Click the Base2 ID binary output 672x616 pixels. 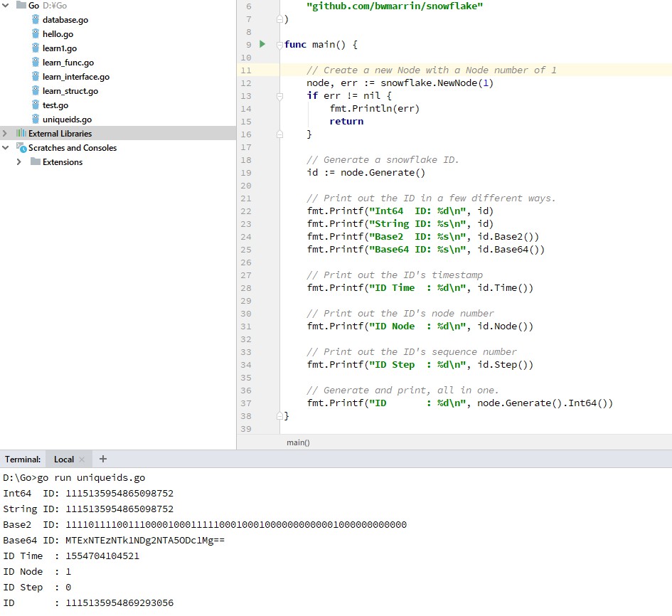(235, 525)
